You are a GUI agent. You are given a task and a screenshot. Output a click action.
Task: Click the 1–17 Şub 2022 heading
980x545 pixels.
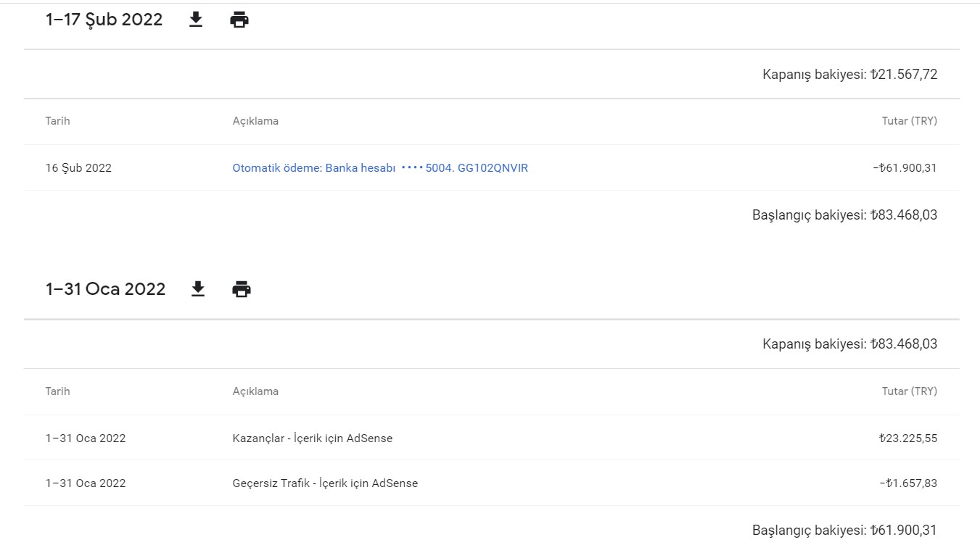pos(104,20)
